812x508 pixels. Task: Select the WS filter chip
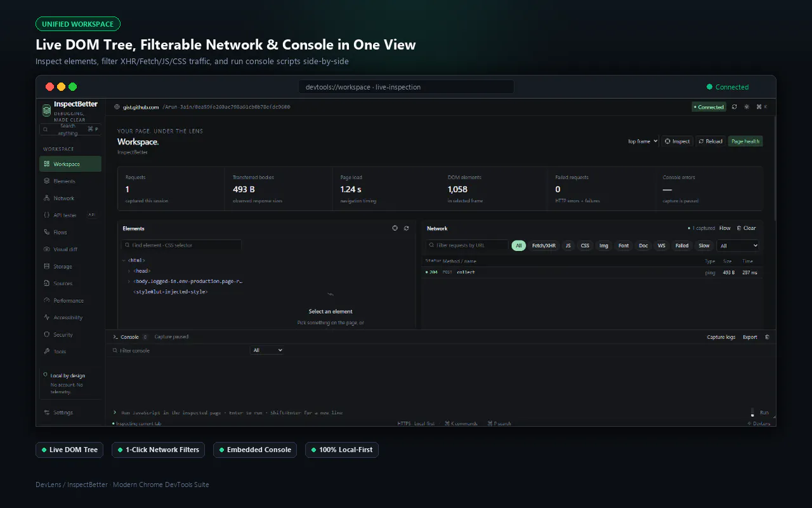tap(662, 246)
